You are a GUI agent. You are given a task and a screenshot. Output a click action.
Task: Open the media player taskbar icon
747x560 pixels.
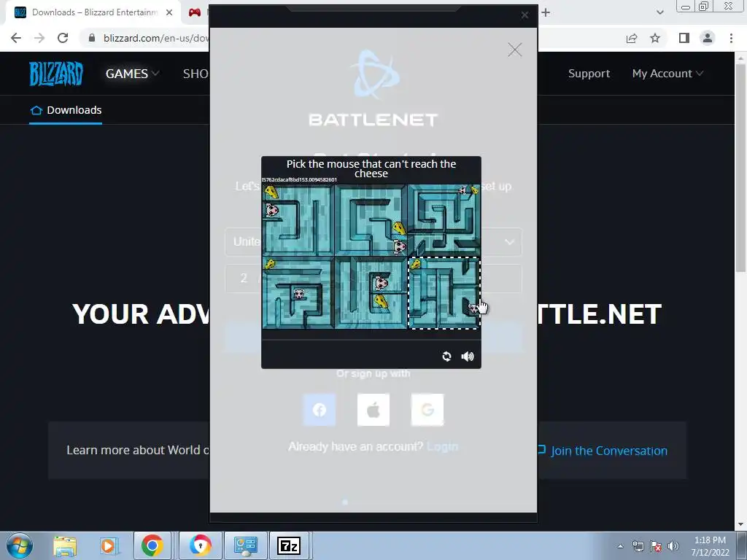click(x=109, y=545)
